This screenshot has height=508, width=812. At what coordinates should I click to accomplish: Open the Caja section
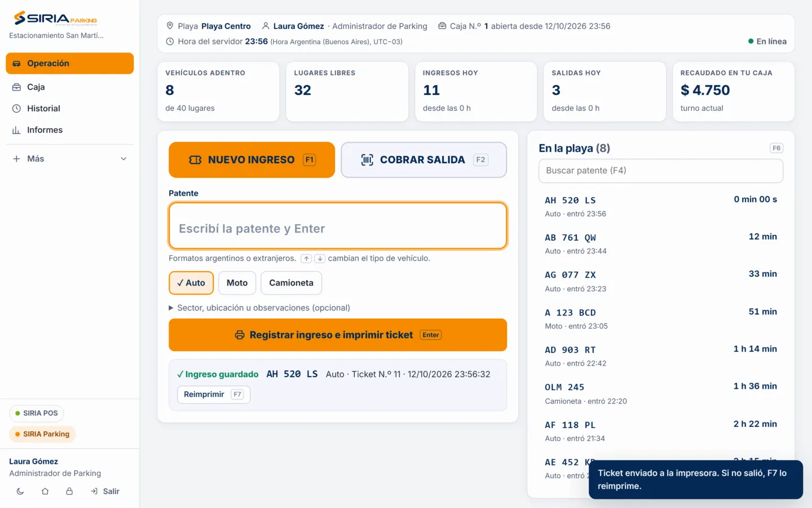(x=70, y=87)
